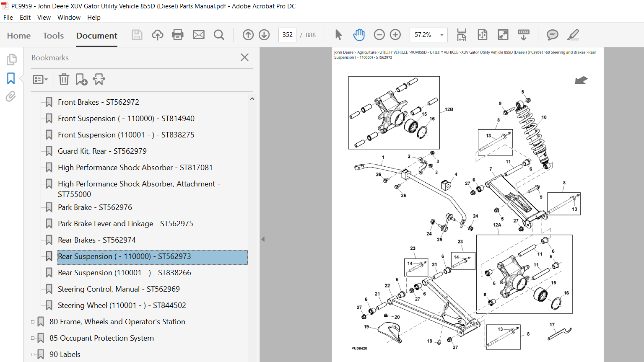
Task: Open bookmarks options dropdown menu
Action: pyautogui.click(x=40, y=79)
